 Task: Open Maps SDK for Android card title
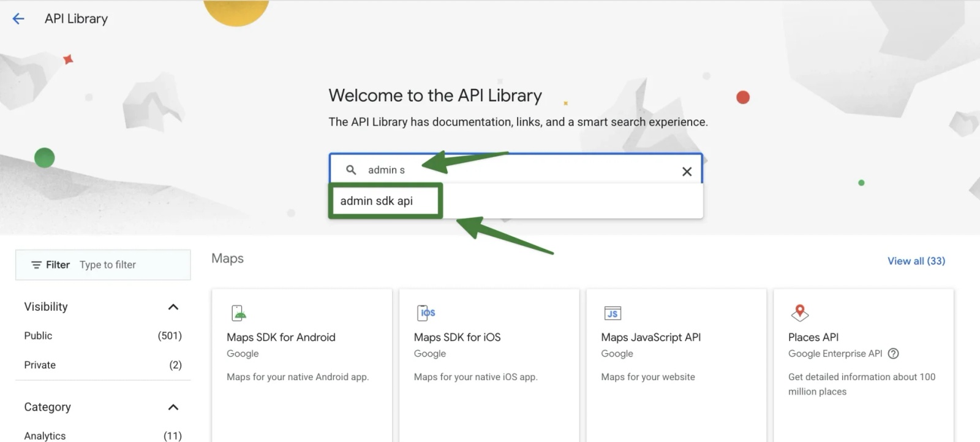281,337
